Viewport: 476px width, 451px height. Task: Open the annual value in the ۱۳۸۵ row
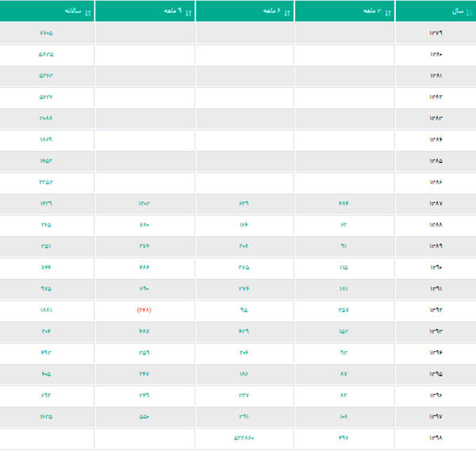click(x=46, y=161)
